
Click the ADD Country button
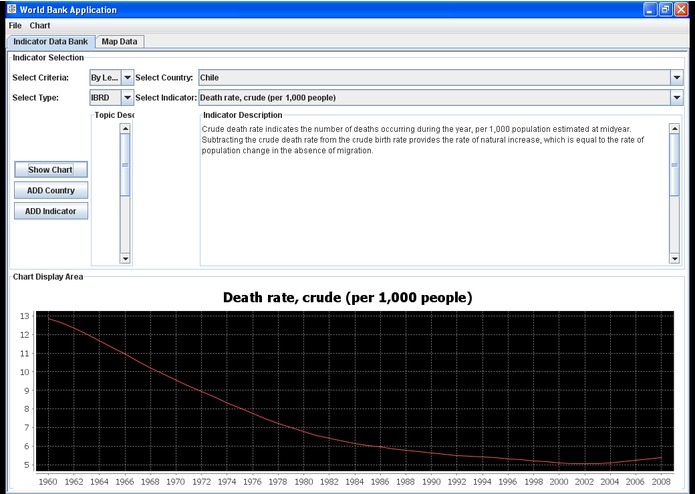coord(51,191)
